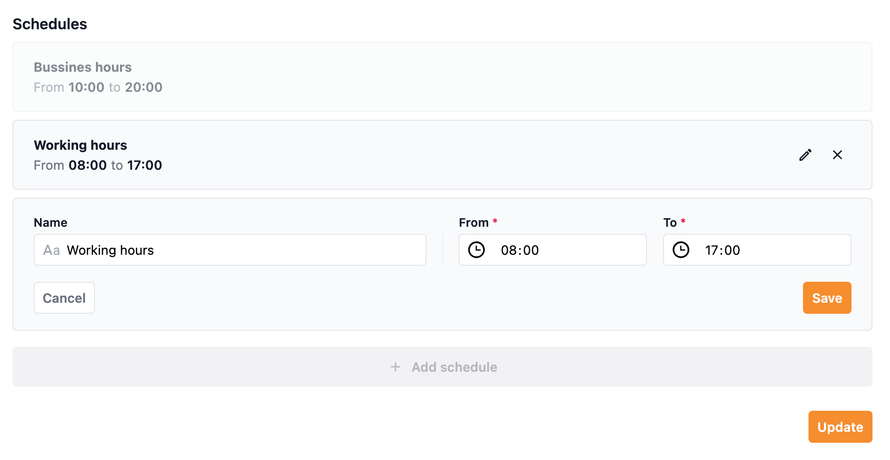This screenshot has width=890, height=460.
Task: Click the pencil edit icon for Working hours
Action: pos(805,155)
